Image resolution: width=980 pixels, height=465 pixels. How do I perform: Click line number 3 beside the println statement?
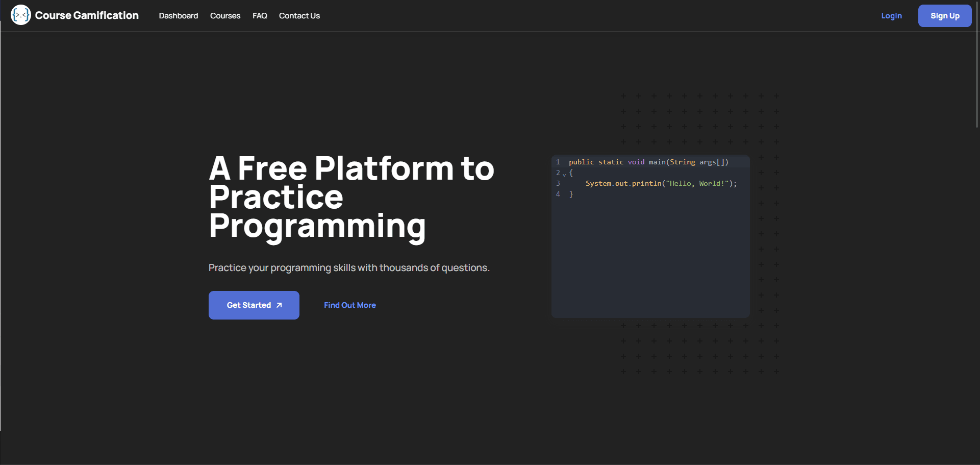click(x=558, y=183)
